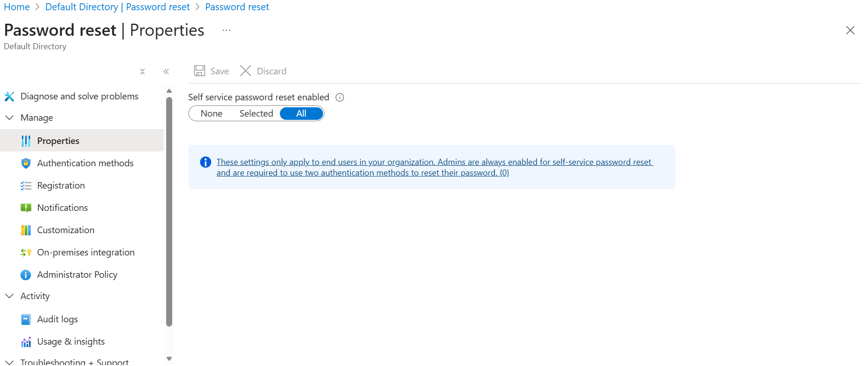This screenshot has width=868, height=366.
Task: Enable password reset for All users
Action: [301, 114]
